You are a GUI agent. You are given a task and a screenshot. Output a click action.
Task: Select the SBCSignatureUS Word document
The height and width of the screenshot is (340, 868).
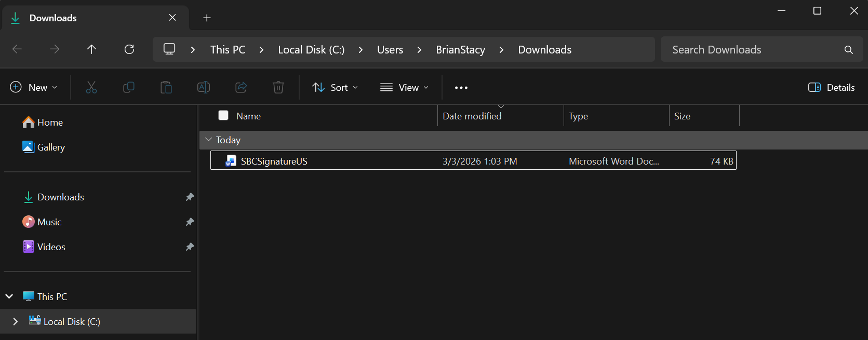(274, 161)
